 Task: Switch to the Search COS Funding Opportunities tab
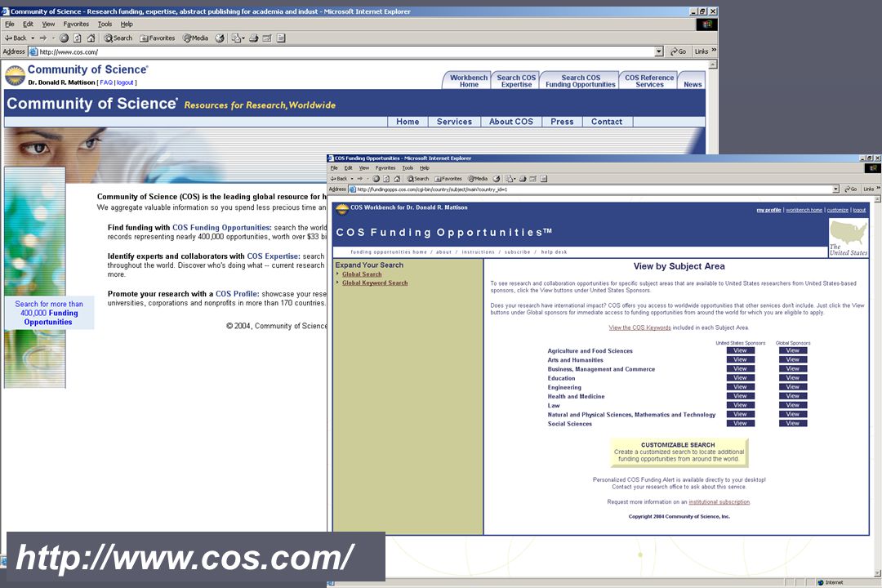tap(581, 81)
